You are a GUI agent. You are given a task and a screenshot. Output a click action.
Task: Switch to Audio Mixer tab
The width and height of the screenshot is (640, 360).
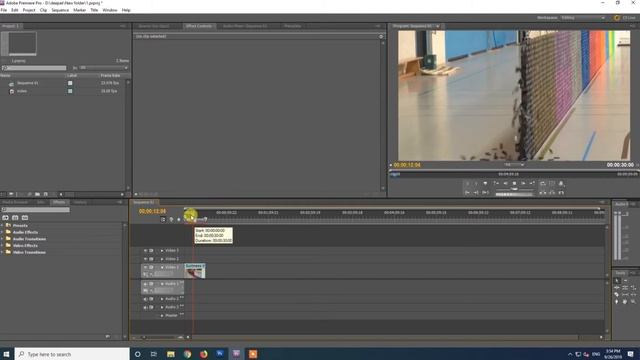(245, 26)
